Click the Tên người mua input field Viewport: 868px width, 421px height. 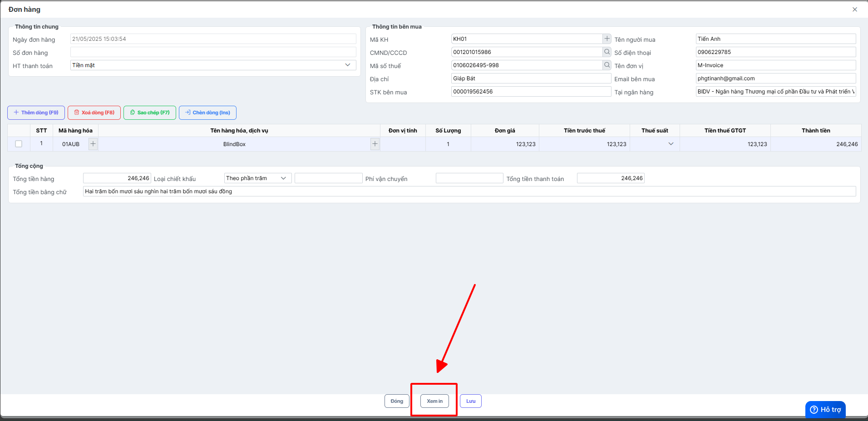coord(776,39)
